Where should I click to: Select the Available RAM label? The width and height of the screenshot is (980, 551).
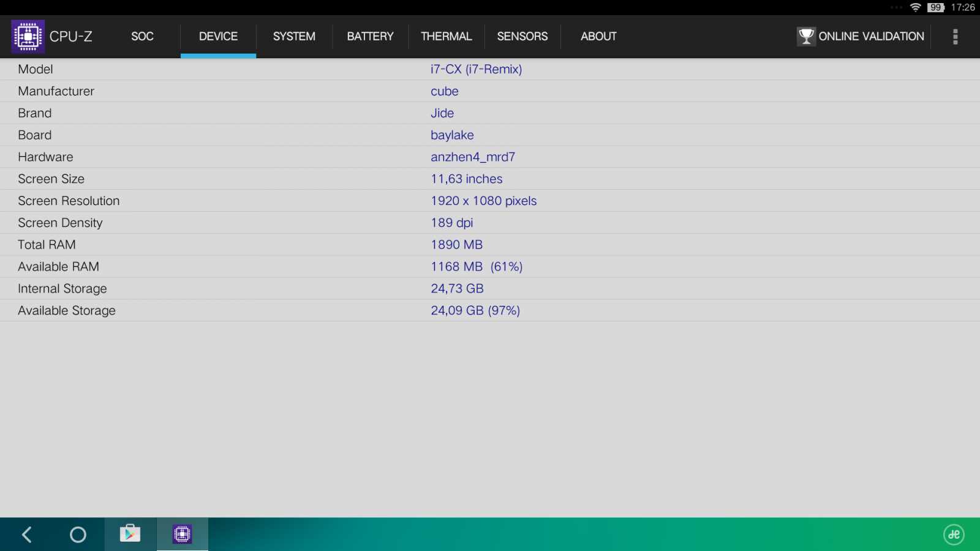pyautogui.click(x=58, y=267)
